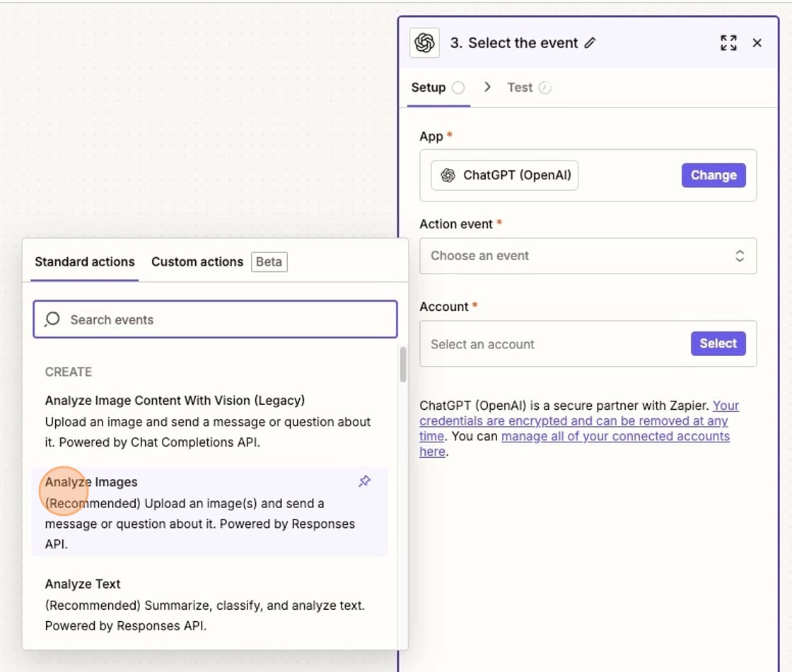Viewport: 792px width, 672px height.
Task: Choose Analyze Image Content With Vision (Legacy)
Action: click(209, 421)
